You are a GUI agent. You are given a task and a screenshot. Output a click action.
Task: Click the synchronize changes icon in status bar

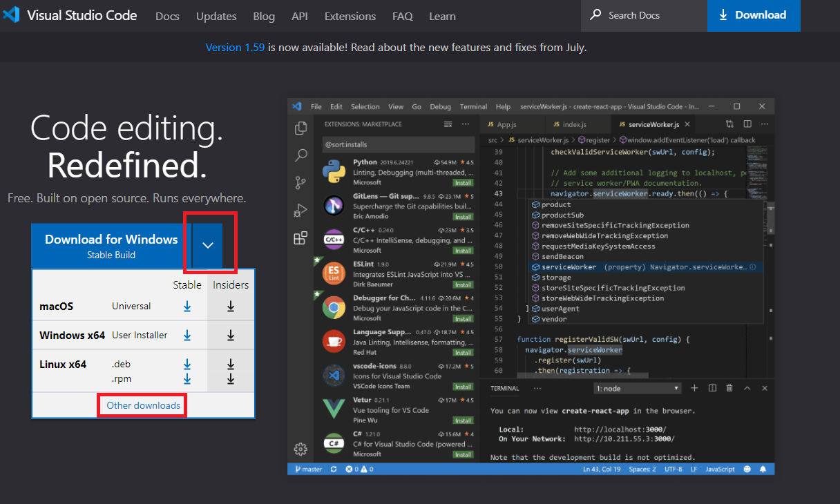coord(334,469)
